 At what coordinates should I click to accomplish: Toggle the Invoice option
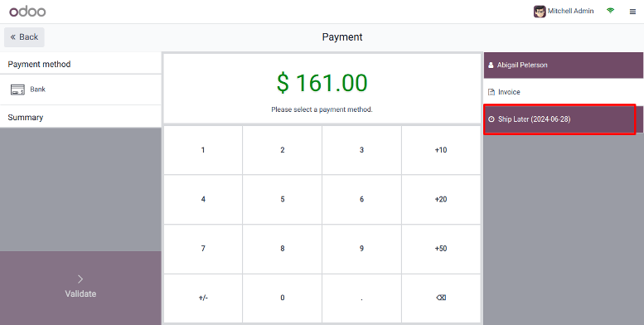563,92
